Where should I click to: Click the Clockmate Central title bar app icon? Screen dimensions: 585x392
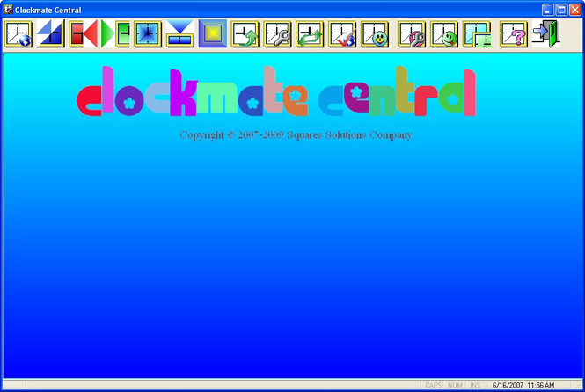(x=8, y=10)
